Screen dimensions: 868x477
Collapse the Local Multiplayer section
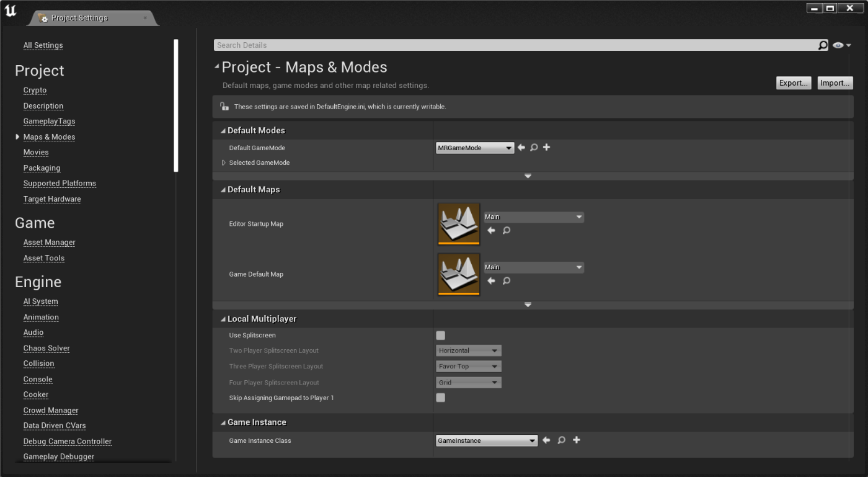[223, 318]
